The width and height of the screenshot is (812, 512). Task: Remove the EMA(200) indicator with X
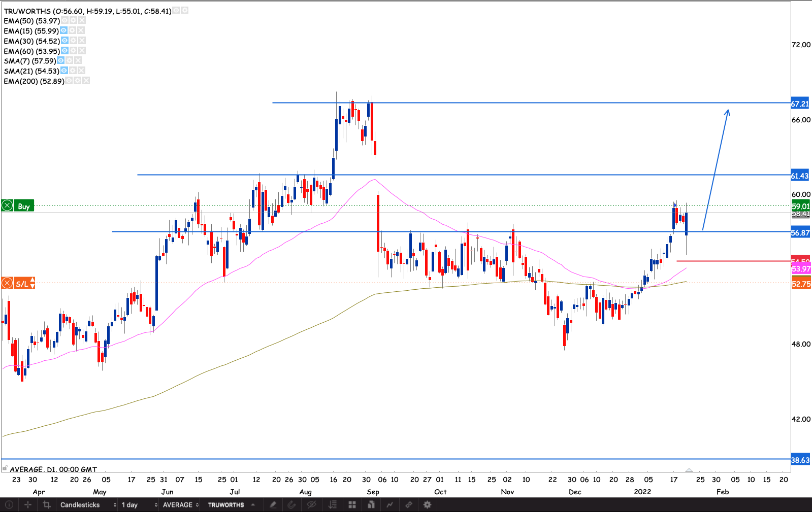click(86, 81)
